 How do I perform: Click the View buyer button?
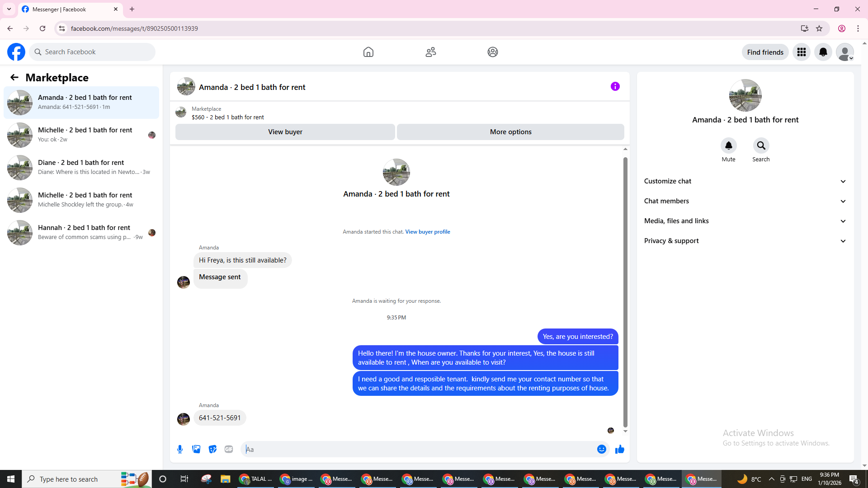[x=285, y=132]
